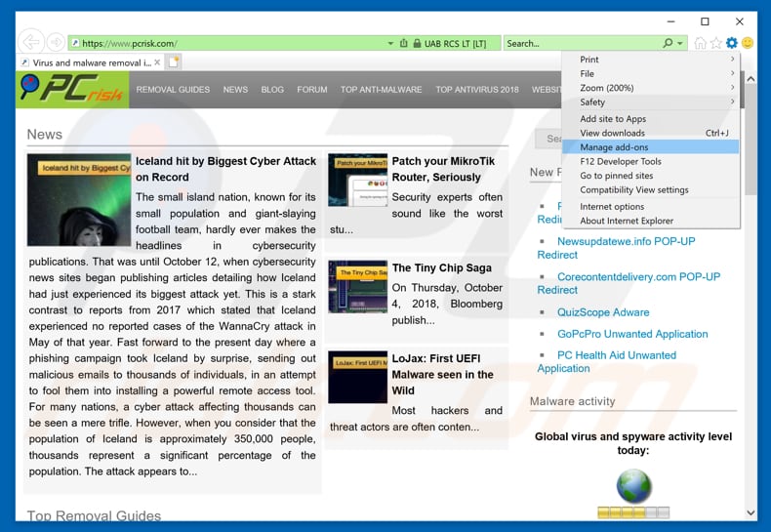Click Iceland cyber attack article thumbnail

(x=79, y=200)
